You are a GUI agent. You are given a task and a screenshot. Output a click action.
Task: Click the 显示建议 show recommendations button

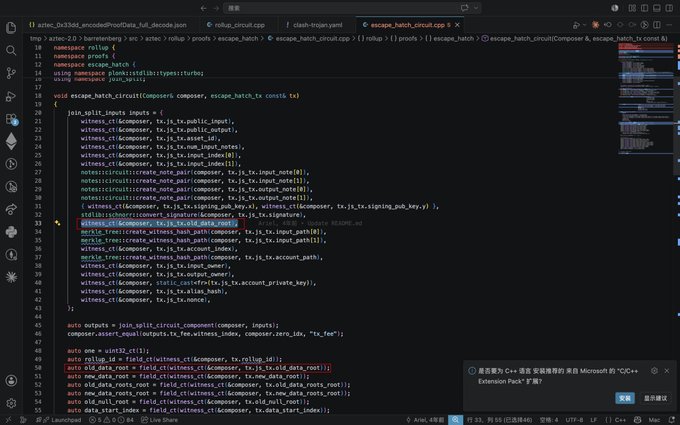[655, 398]
